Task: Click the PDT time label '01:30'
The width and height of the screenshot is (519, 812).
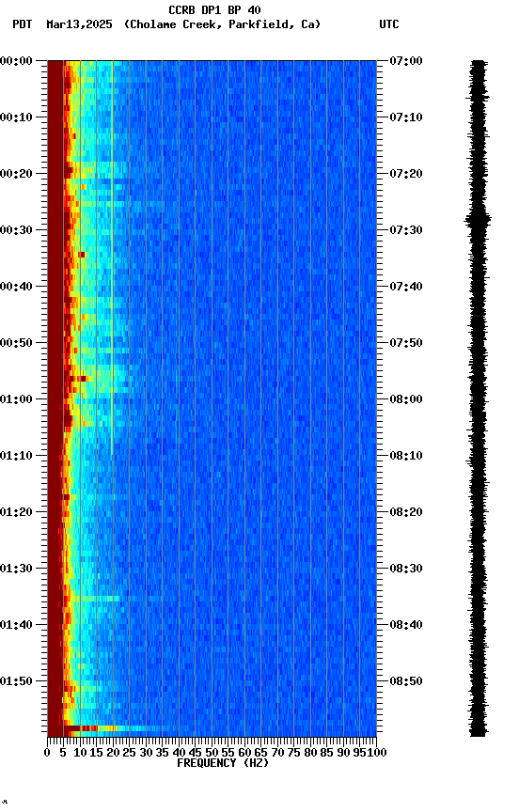Action: coord(16,569)
